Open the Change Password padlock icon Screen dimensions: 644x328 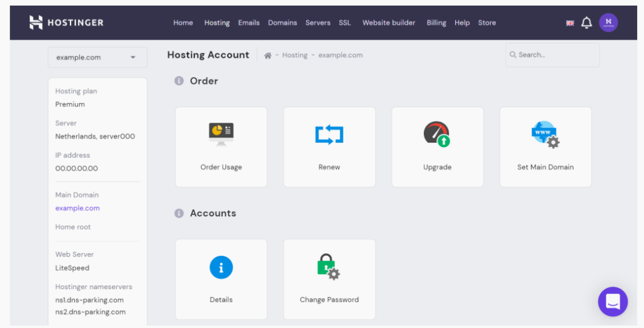pos(329,267)
